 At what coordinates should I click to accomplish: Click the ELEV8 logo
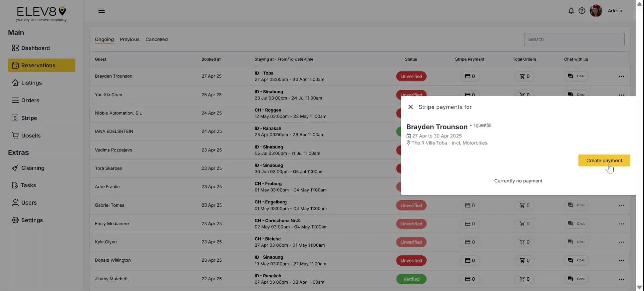pyautogui.click(x=42, y=13)
